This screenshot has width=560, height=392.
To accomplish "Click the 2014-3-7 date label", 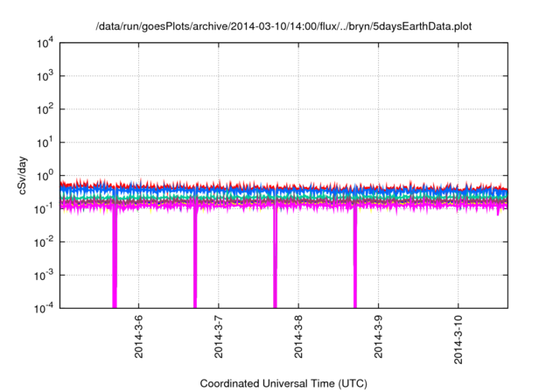I will (x=219, y=336).
